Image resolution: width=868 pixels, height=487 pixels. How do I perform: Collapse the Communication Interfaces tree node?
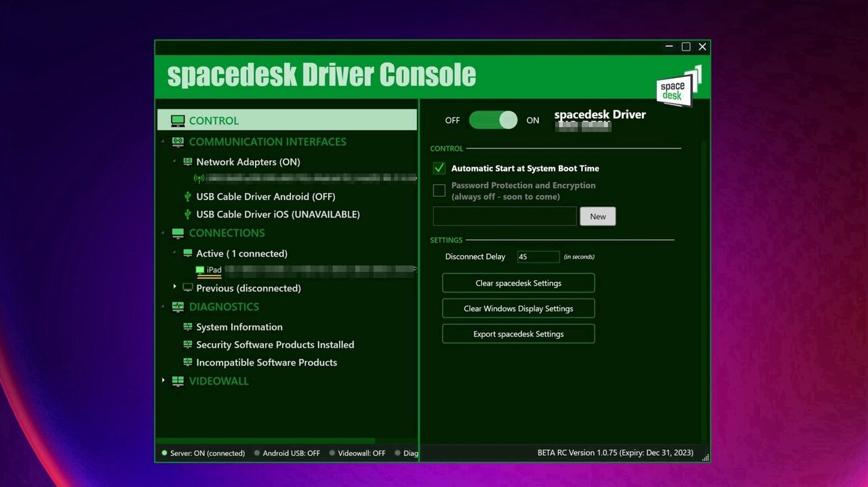pyautogui.click(x=163, y=142)
